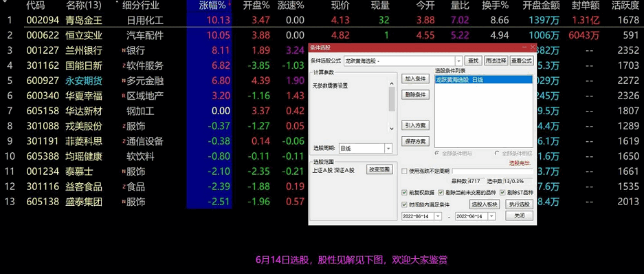Screen dimensions: 644x274
Task: Click 删除条件 to remove a condition
Action: (x=415, y=94)
